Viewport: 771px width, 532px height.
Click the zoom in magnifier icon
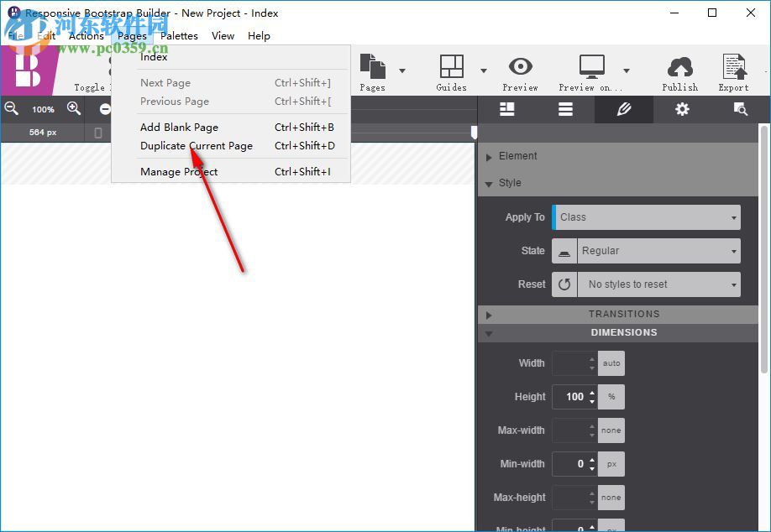[x=74, y=108]
